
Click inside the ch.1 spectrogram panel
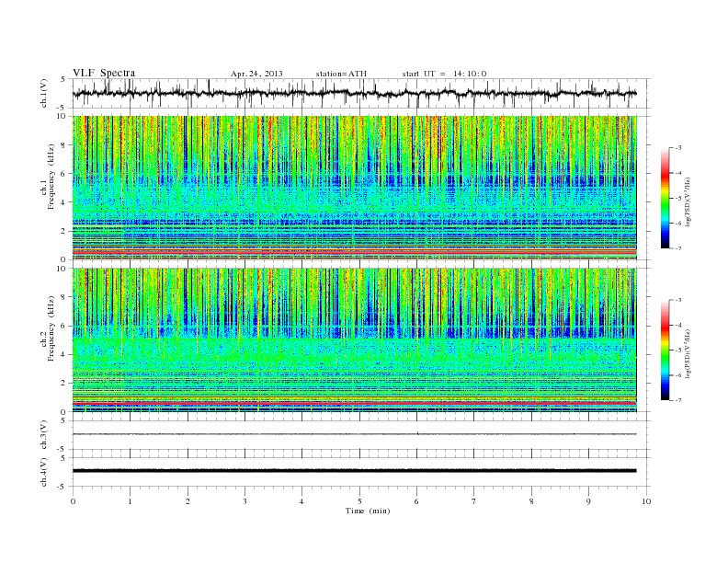(355, 188)
